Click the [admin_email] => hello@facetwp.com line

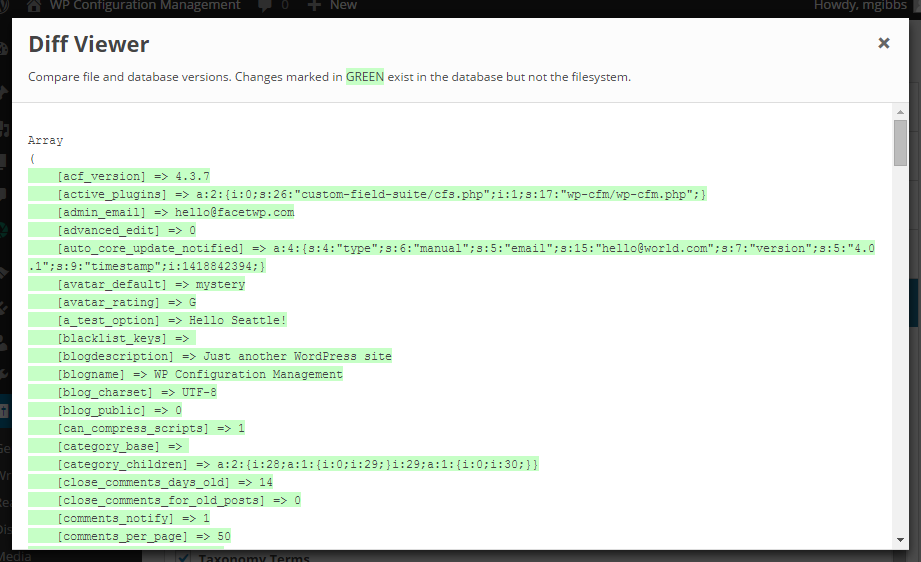point(162,212)
